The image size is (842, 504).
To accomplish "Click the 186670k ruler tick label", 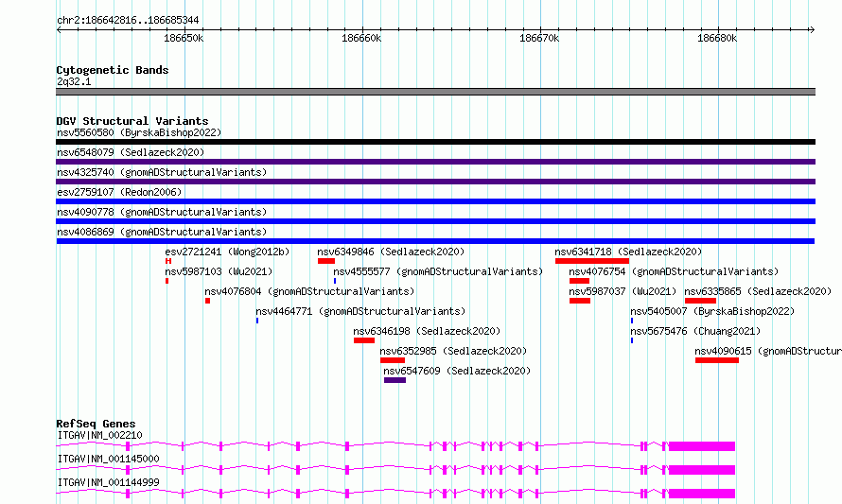I will (539, 38).
